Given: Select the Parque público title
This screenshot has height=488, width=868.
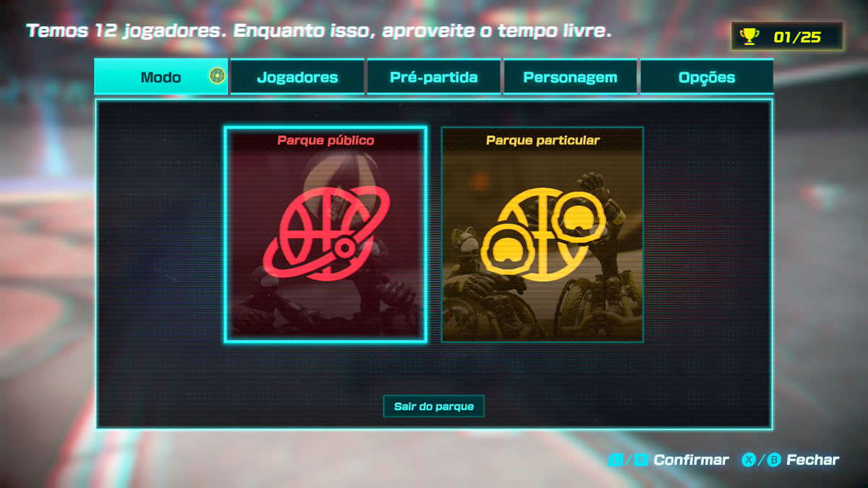Looking at the screenshot, I should tap(325, 140).
